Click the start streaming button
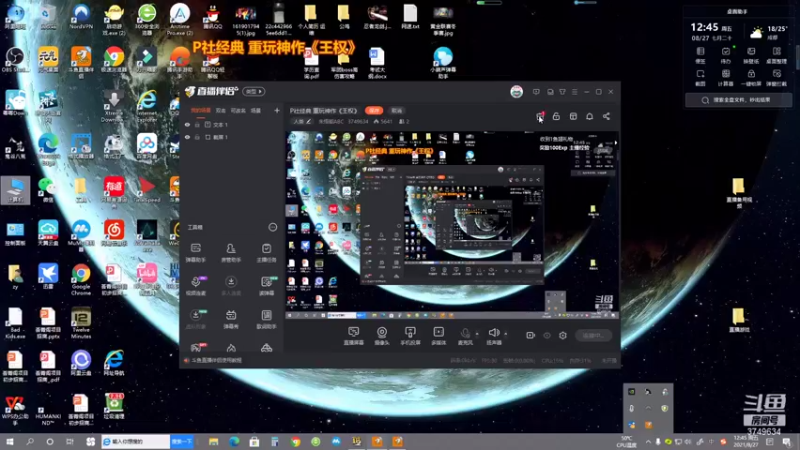The width and height of the screenshot is (800, 450). click(x=593, y=335)
